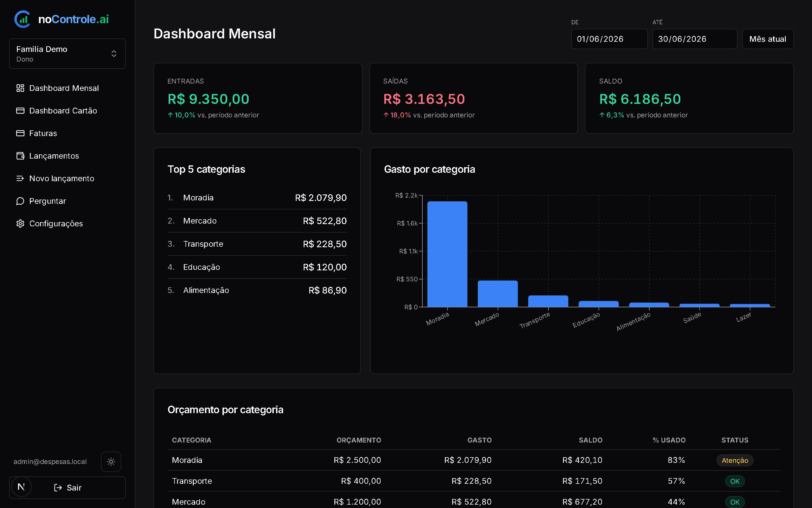Click the OK status badge for Transporte
The width and height of the screenshot is (812, 508).
(735, 481)
